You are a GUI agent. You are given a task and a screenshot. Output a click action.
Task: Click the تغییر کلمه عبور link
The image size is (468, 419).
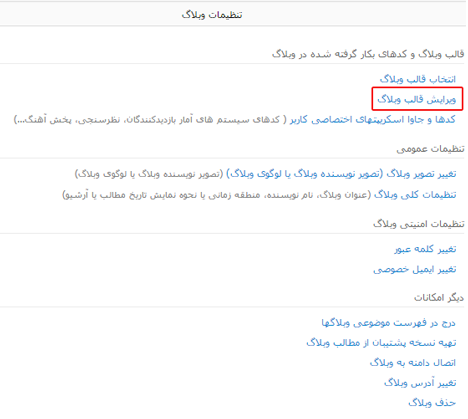coord(425,249)
